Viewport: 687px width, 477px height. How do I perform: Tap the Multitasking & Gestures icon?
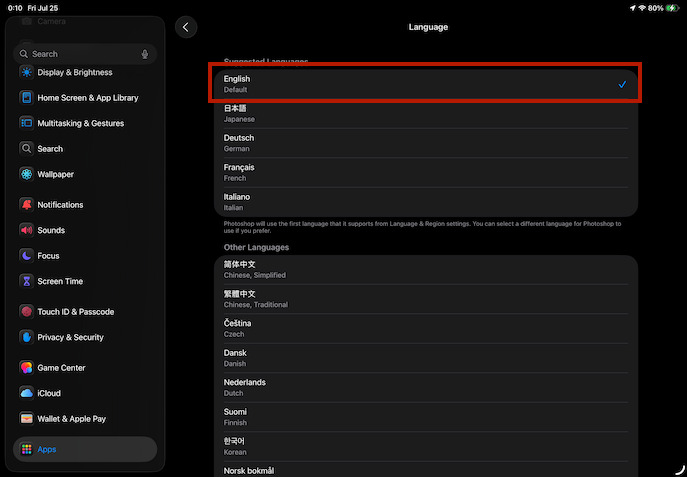click(x=26, y=123)
